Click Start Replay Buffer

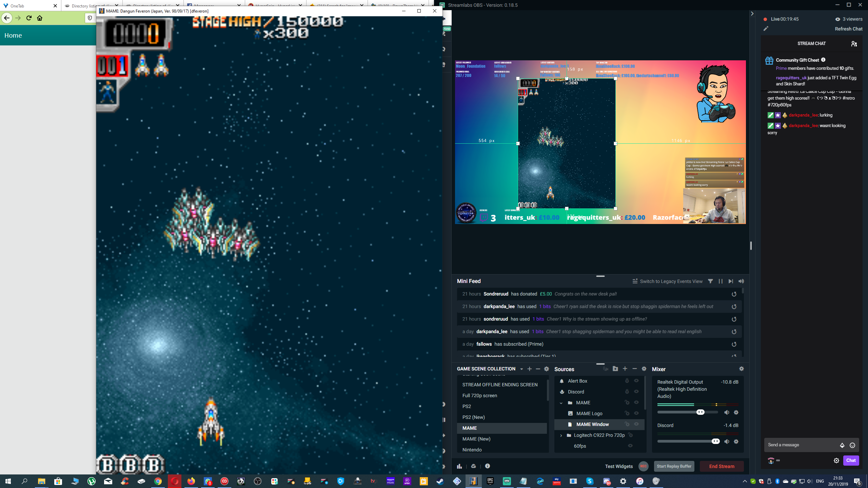click(674, 466)
